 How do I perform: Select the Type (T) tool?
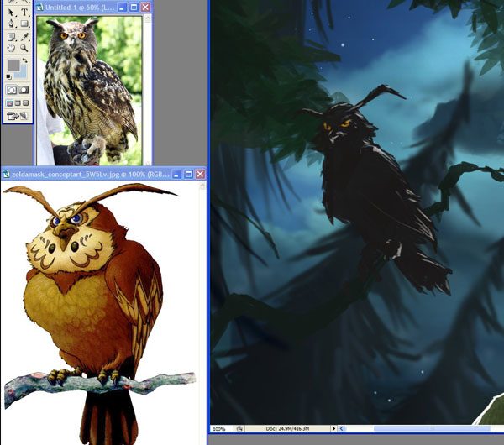point(24,13)
